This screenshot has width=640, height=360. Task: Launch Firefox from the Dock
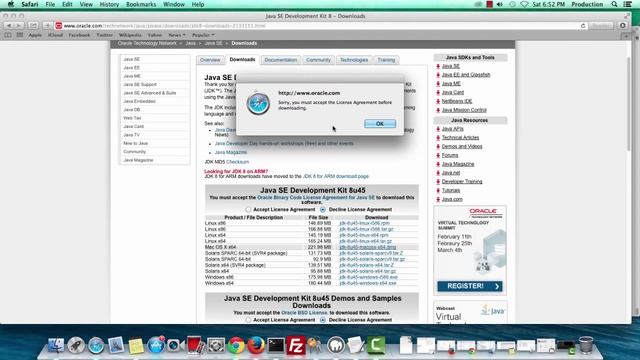[256, 345]
